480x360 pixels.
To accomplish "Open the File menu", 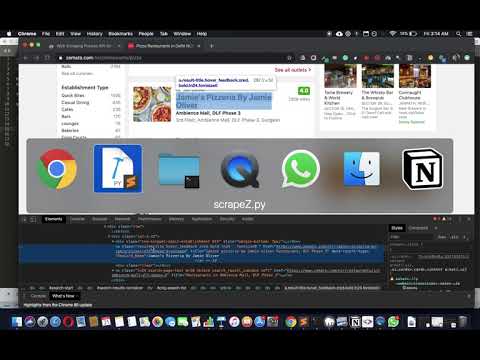I will click(x=46, y=34).
